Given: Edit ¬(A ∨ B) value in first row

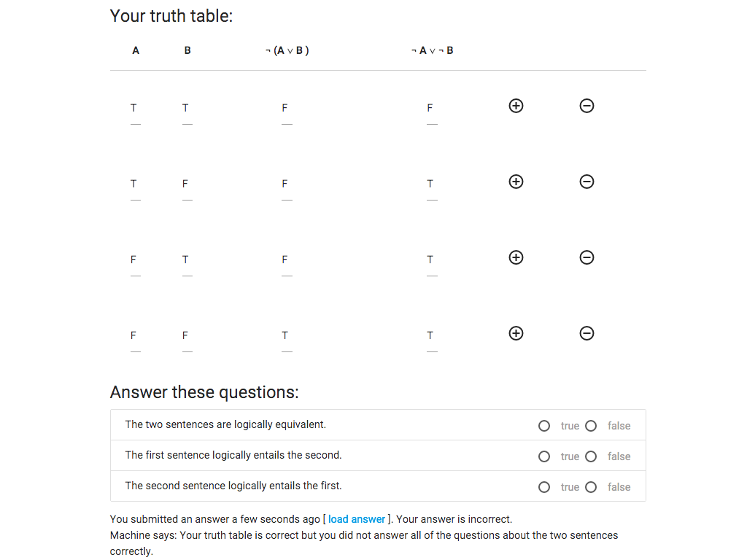Looking at the screenshot, I should [x=285, y=109].
